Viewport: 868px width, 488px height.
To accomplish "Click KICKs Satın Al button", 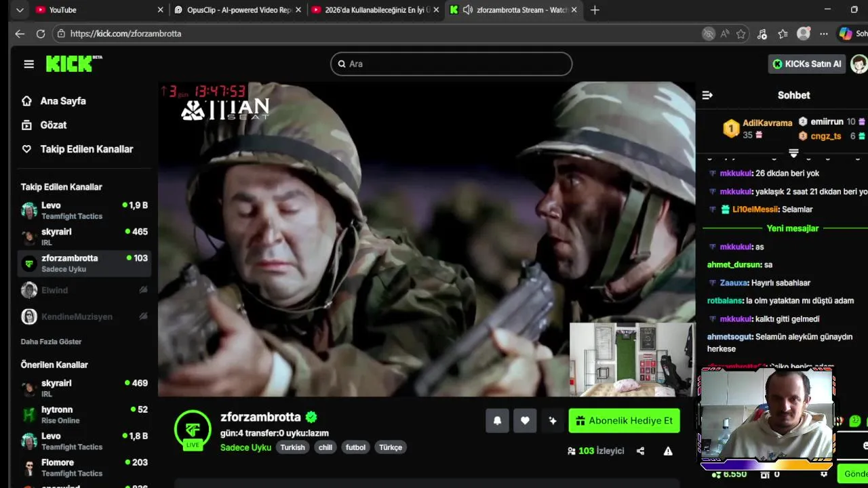I will 807,64.
